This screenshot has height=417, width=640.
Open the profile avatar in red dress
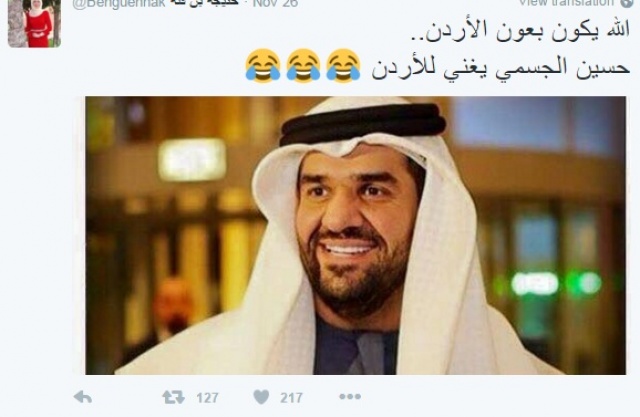tap(34, 23)
